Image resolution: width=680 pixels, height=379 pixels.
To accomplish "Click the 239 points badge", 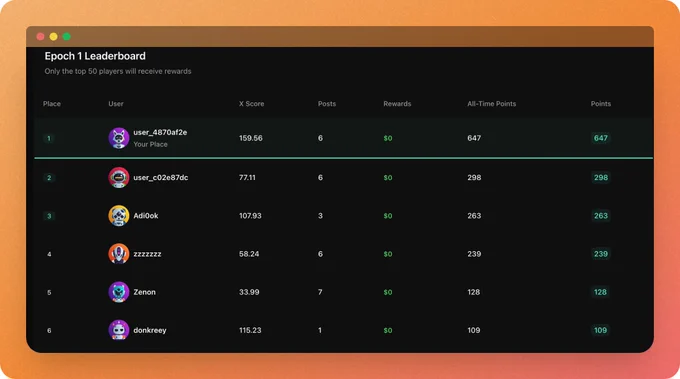I will (x=601, y=254).
